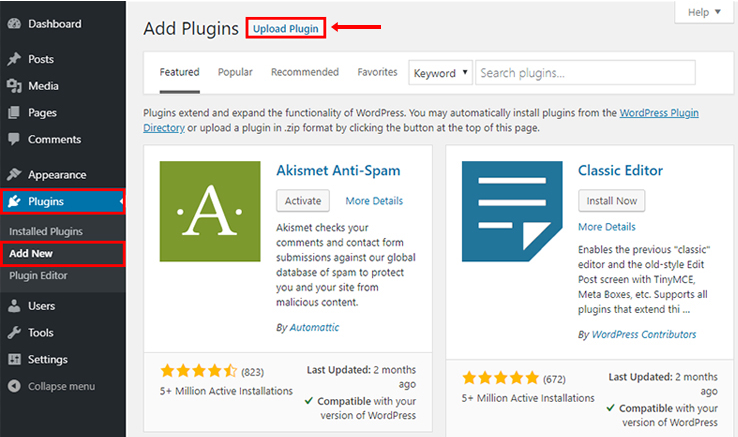
Task: Click the WordPress Contributors author link
Action: 644,334
